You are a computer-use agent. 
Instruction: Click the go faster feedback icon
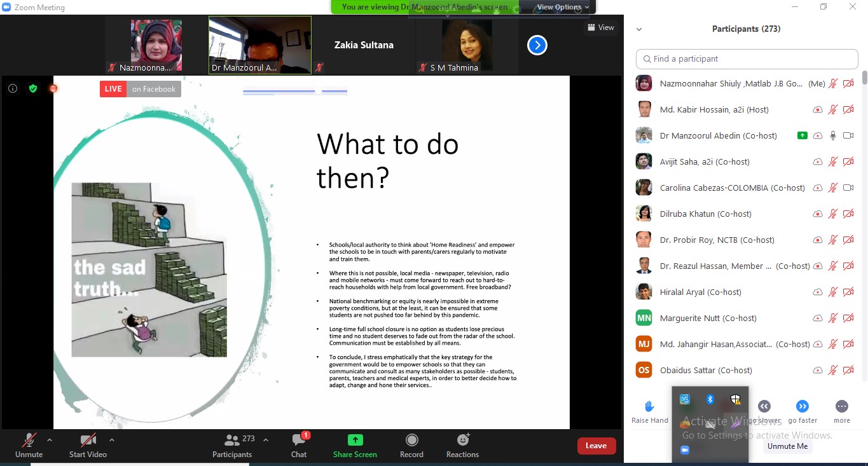tap(803, 406)
